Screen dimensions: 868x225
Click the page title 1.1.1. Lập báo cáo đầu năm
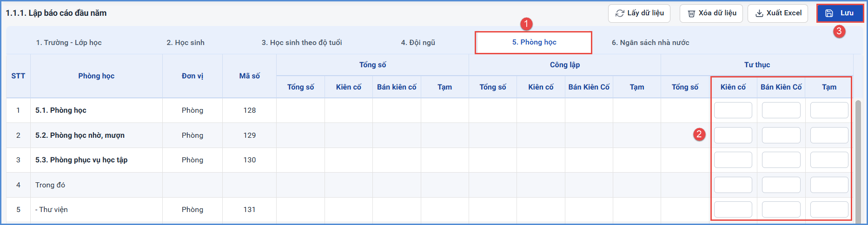tap(56, 13)
